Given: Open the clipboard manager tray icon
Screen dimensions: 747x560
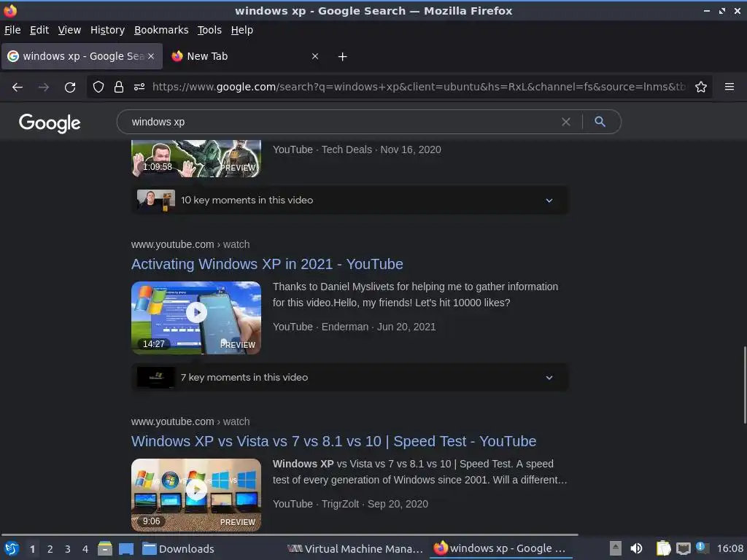Looking at the screenshot, I should (x=663, y=548).
